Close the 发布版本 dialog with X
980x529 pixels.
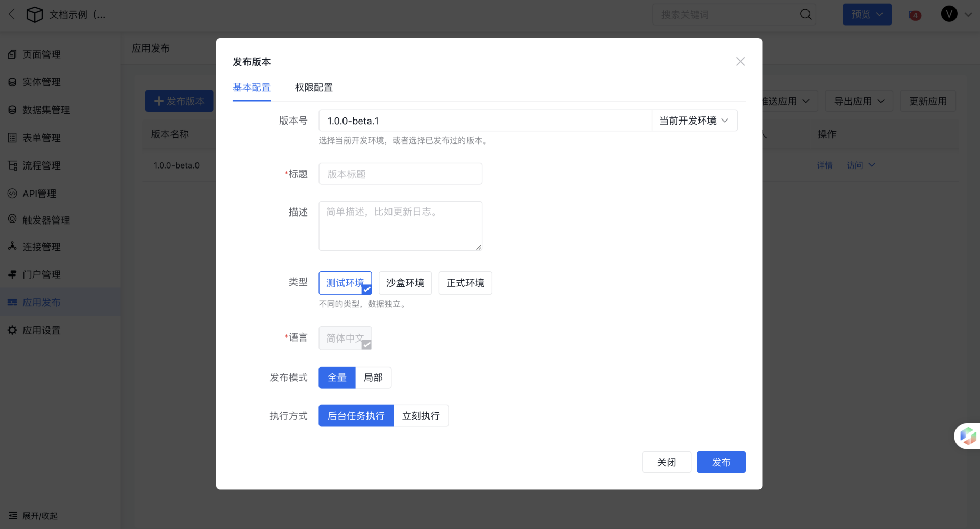pyautogui.click(x=740, y=62)
